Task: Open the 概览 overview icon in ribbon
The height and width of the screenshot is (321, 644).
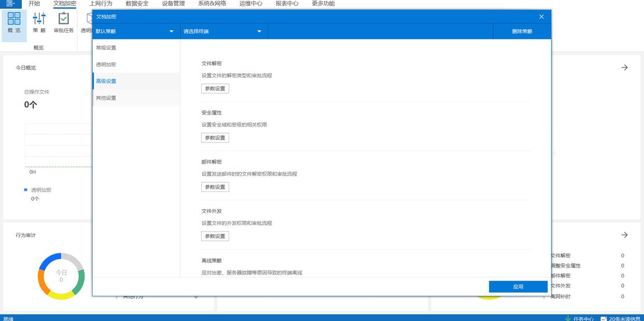Action: (14, 19)
